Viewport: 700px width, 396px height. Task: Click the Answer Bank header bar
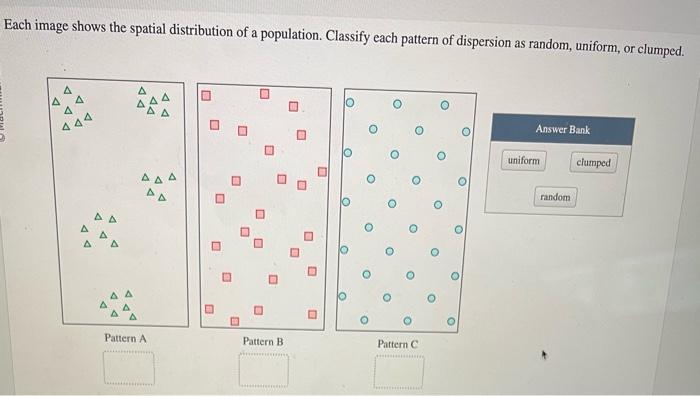562,129
